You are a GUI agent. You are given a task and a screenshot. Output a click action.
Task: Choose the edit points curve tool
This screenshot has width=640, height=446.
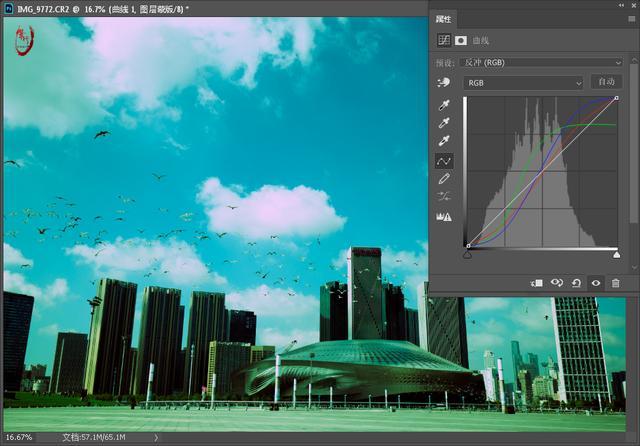coord(445,160)
